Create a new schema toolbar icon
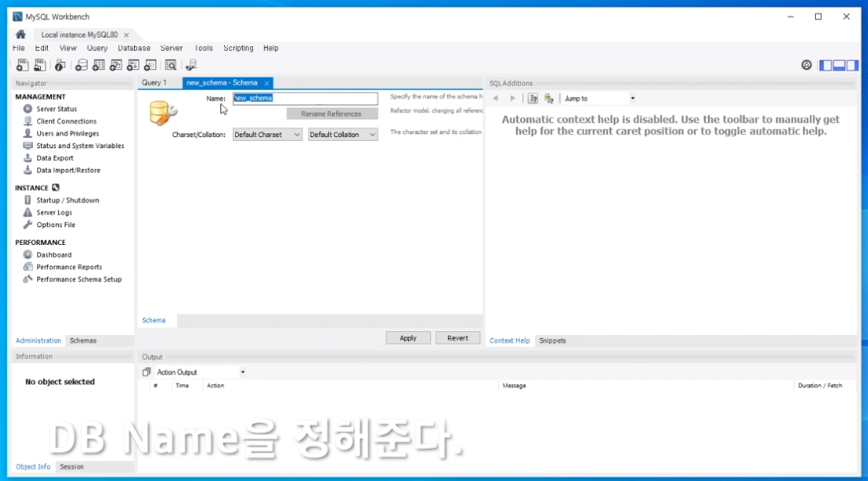 tap(81, 66)
